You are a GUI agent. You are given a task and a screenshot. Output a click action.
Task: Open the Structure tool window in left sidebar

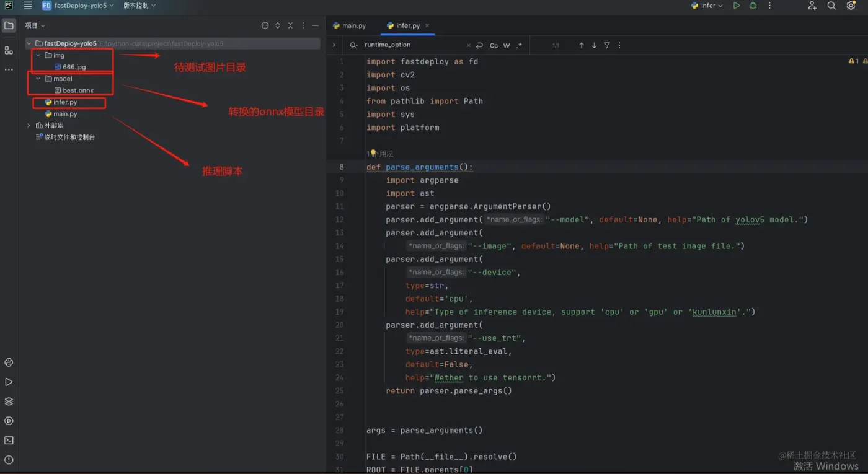(x=9, y=50)
